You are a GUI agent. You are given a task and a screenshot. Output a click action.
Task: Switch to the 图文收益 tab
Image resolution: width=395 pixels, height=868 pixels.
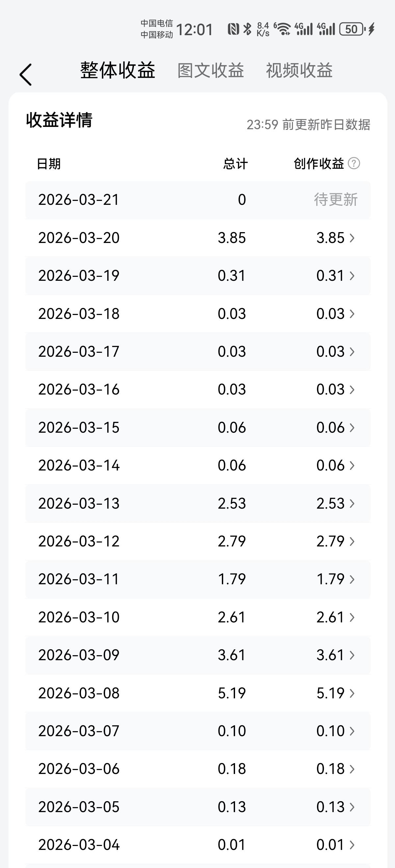(x=211, y=70)
